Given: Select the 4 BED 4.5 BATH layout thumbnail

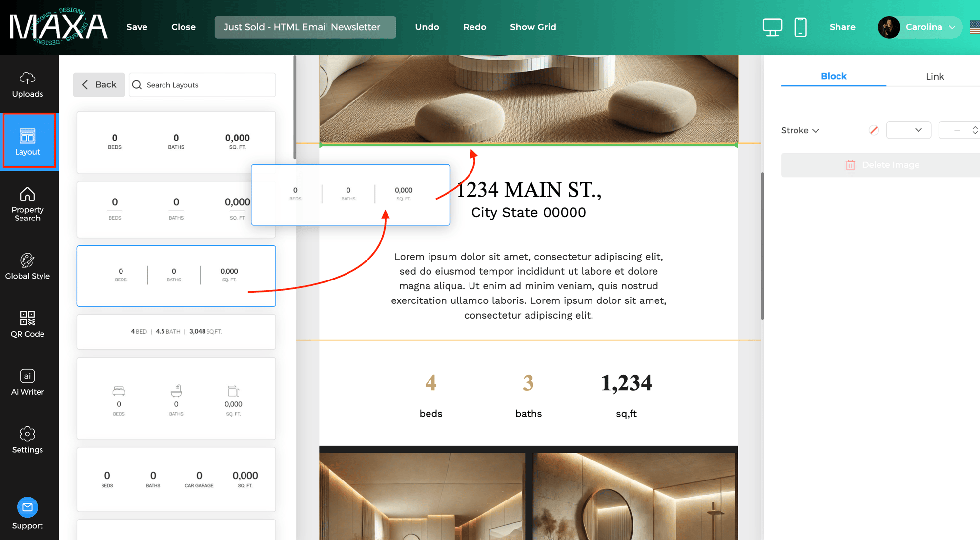Looking at the screenshot, I should [176, 332].
